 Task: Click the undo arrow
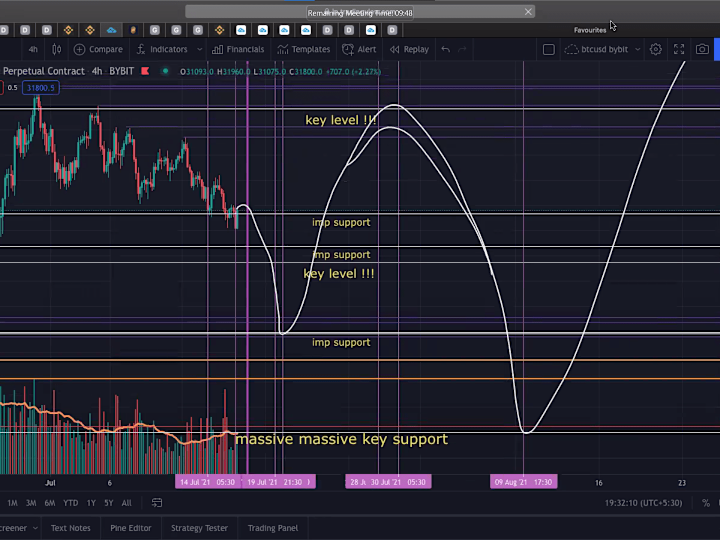pyautogui.click(x=445, y=49)
